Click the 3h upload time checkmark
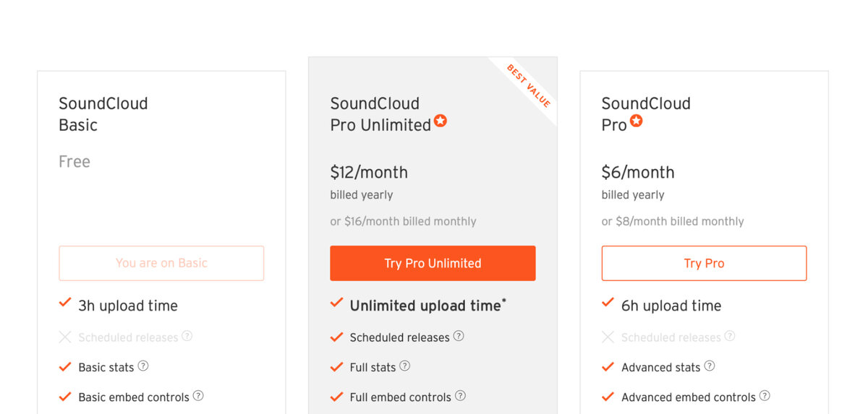Image resolution: width=868 pixels, height=414 pixels. click(65, 303)
